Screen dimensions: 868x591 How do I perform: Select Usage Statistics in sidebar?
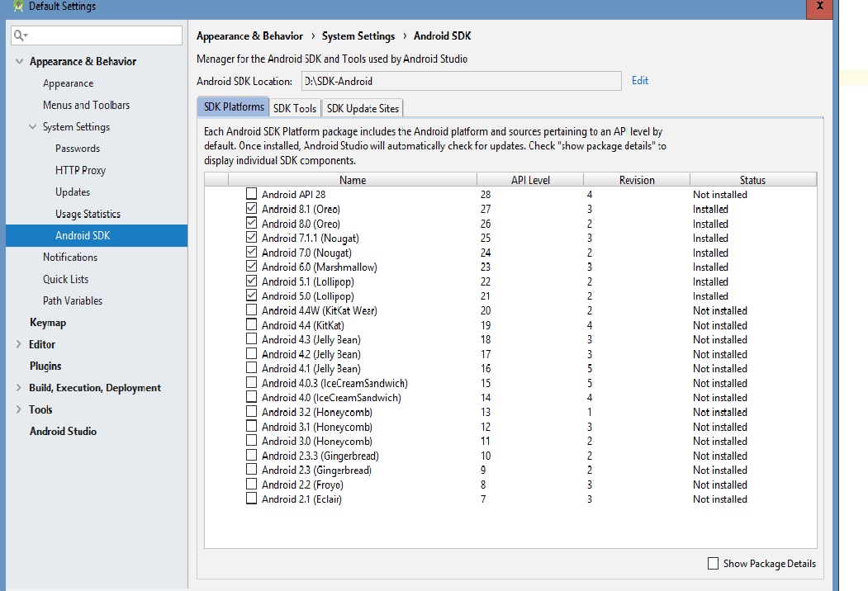88,214
